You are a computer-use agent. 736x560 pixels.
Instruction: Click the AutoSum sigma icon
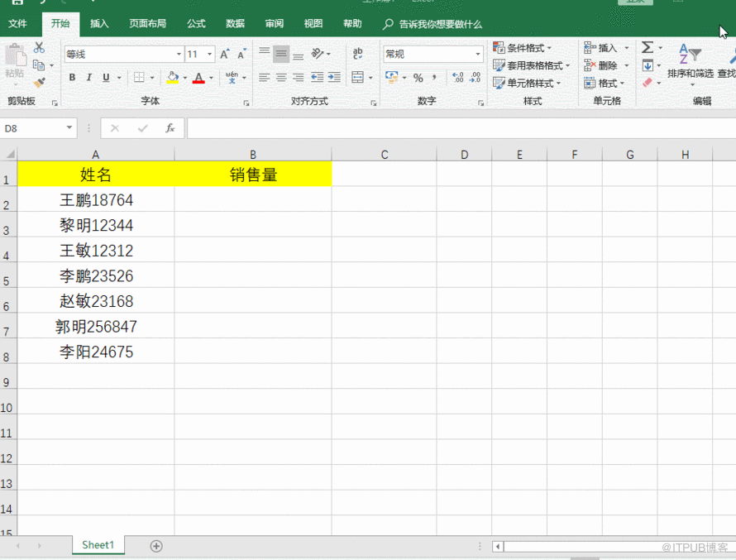pos(648,48)
